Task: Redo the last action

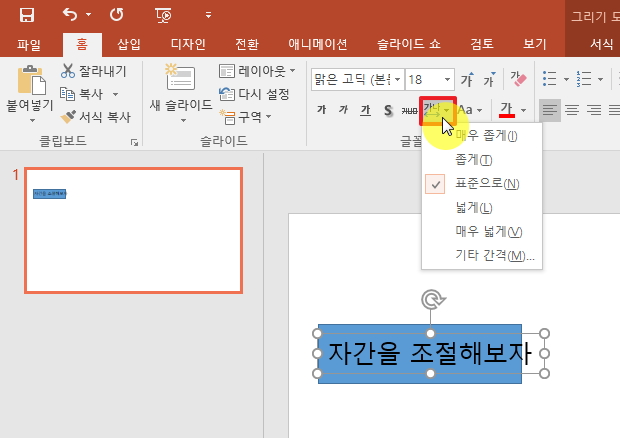Action: [x=117, y=15]
